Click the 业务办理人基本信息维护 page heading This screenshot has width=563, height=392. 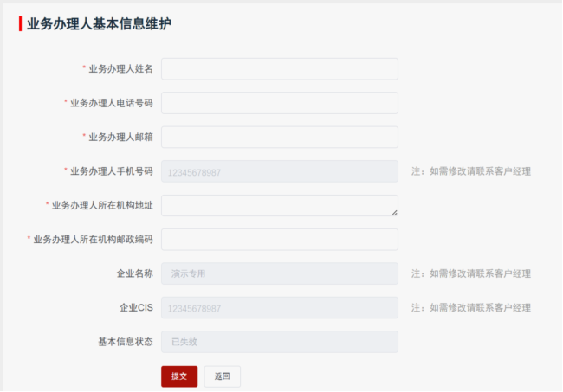[x=99, y=24]
